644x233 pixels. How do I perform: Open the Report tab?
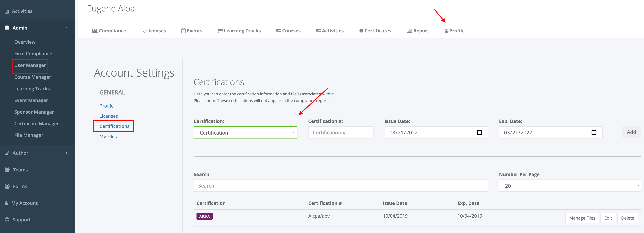[x=418, y=31]
